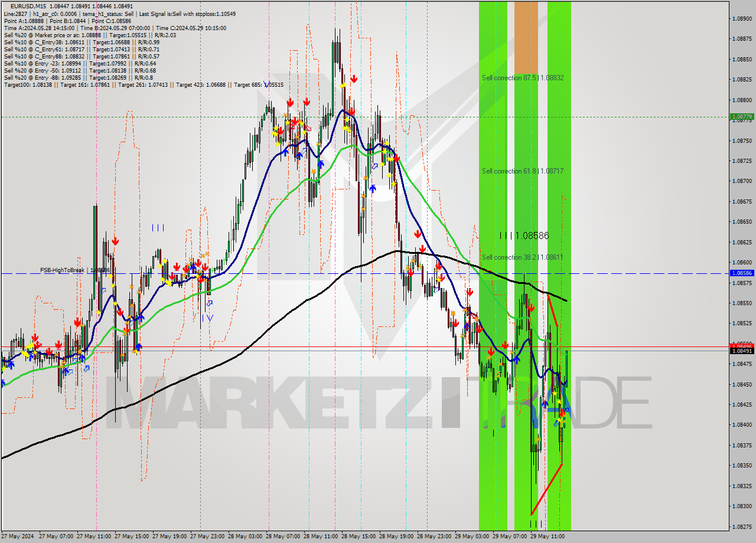The image size is (756, 543).
Task: Click the 1.08375 price axis label
Action: coord(742,445)
